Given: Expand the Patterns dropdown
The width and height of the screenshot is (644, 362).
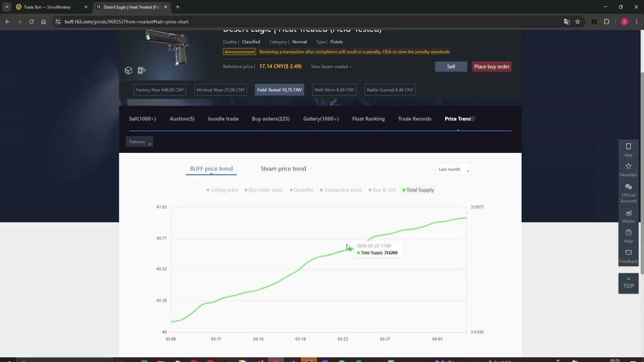Looking at the screenshot, I should pyautogui.click(x=139, y=142).
